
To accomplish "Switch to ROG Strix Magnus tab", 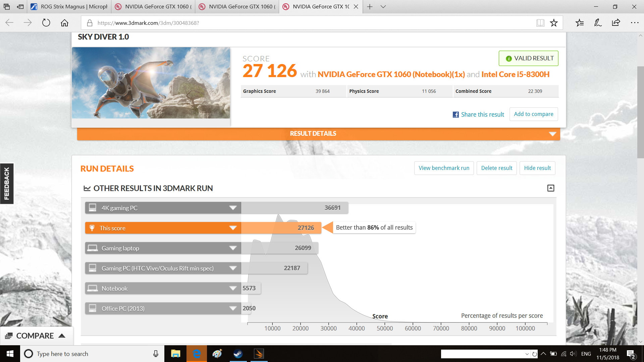I will coord(69,6).
